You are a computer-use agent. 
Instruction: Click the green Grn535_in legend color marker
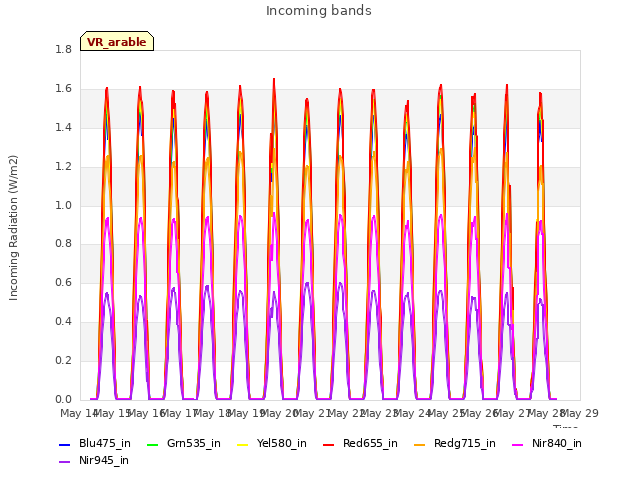(152, 444)
